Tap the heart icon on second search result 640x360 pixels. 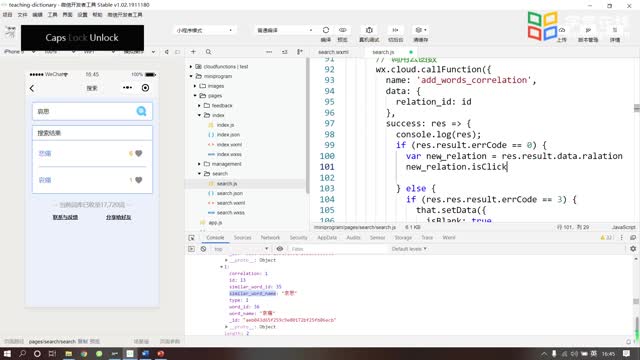tap(139, 180)
